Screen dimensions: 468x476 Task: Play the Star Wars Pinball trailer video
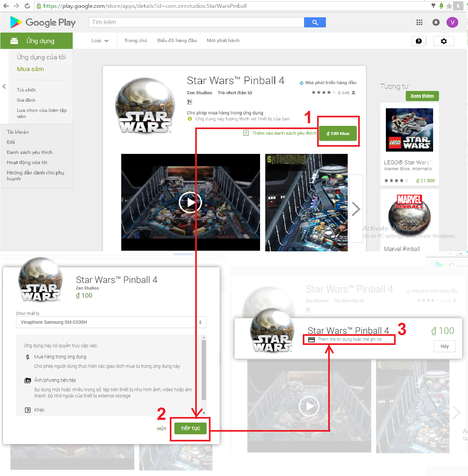click(x=190, y=202)
